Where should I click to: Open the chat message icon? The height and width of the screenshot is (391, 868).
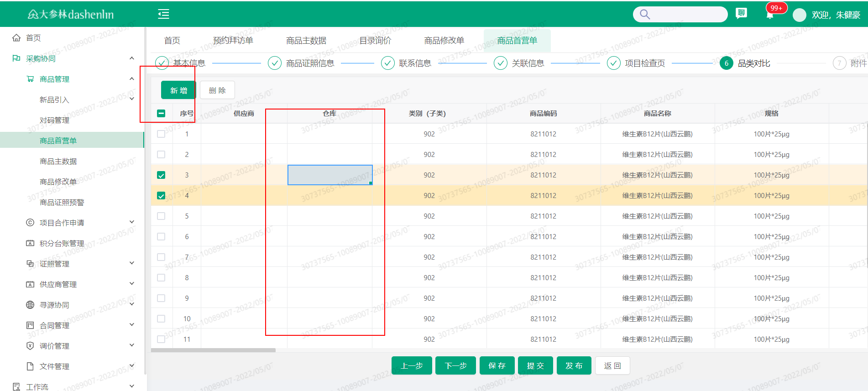742,13
